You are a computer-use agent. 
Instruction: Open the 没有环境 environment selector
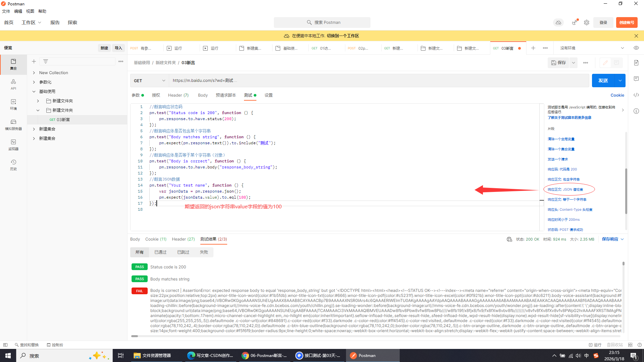click(592, 48)
